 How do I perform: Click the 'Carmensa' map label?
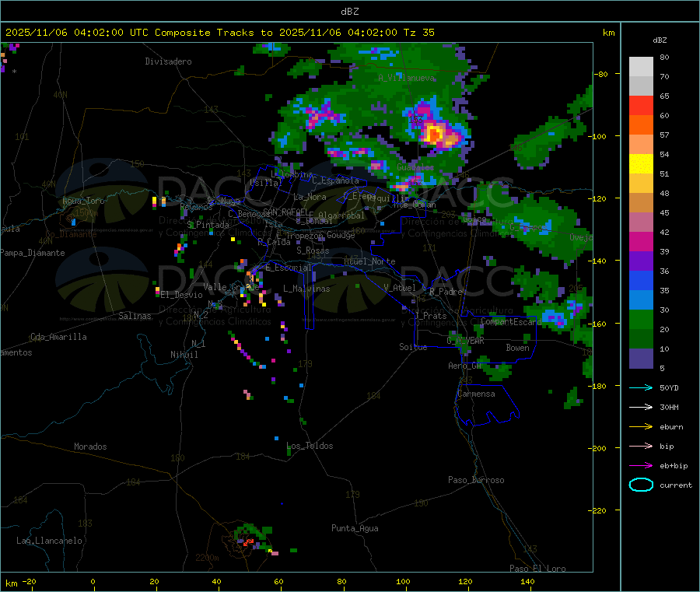476,394
